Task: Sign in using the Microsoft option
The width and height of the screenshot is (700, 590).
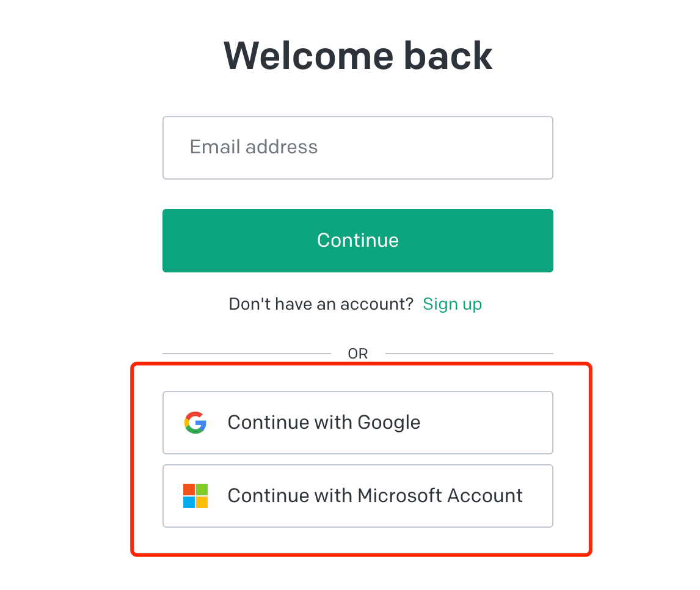Action: tap(357, 496)
